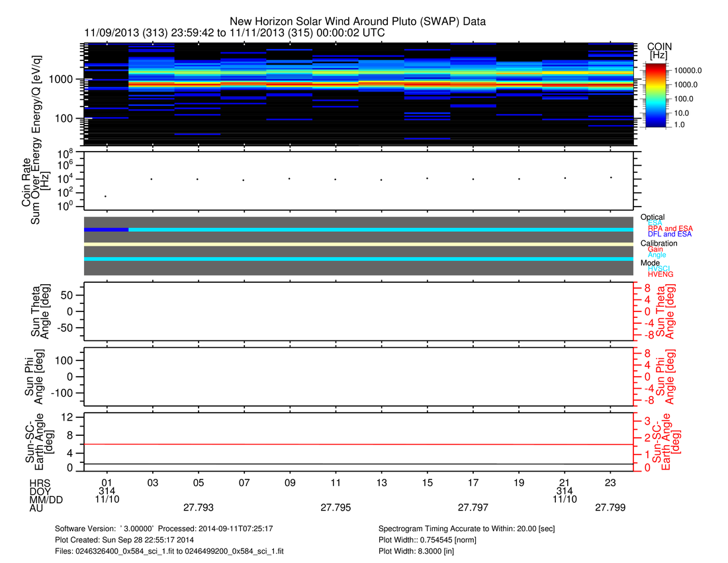Click the black line in Sun-SC-Earth Angle plot
Image resolution: width=728 pixels, height=563 pixels.
[358, 464]
